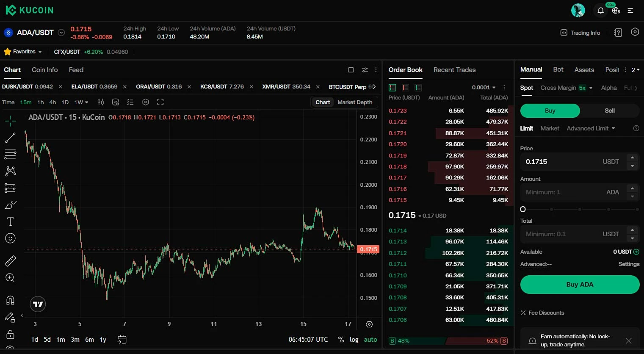Open the user profile avatar
This screenshot has height=354, width=644.
point(578,10)
